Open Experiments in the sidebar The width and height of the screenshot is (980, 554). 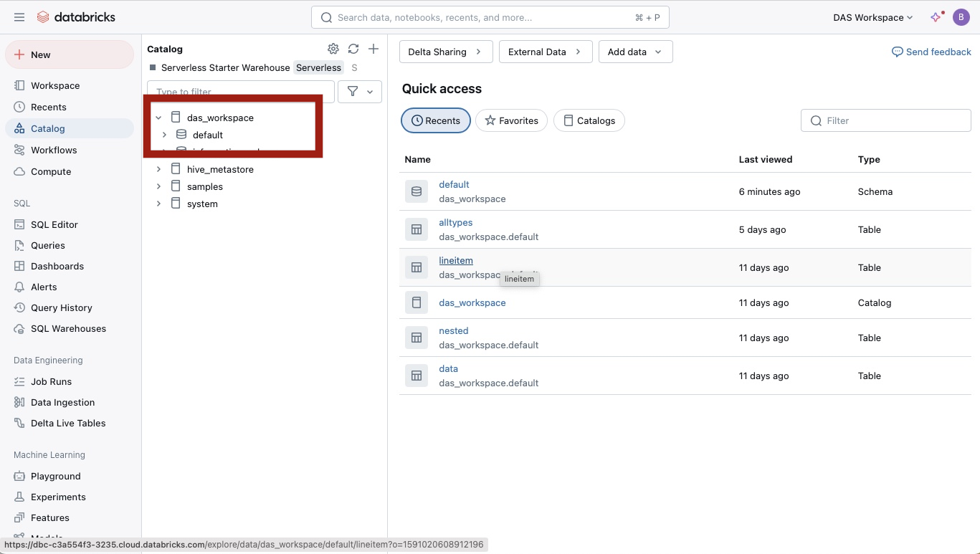(70, 497)
